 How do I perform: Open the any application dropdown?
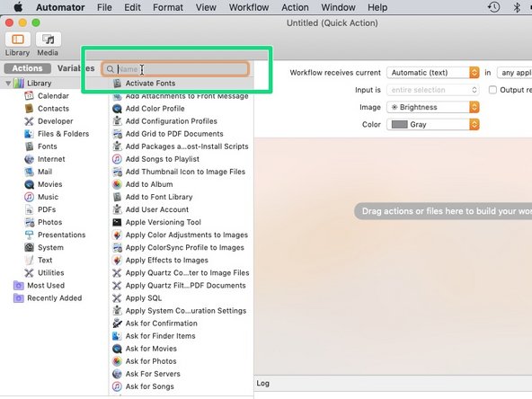(x=515, y=72)
